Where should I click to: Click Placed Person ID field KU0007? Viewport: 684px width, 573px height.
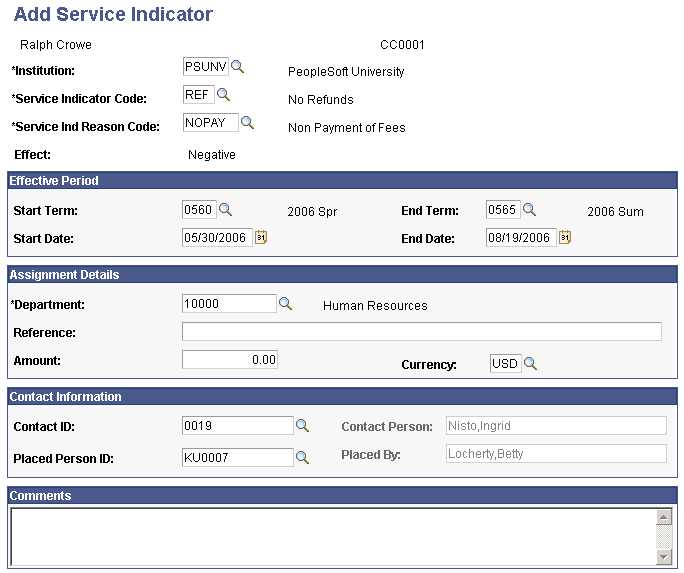click(x=238, y=457)
